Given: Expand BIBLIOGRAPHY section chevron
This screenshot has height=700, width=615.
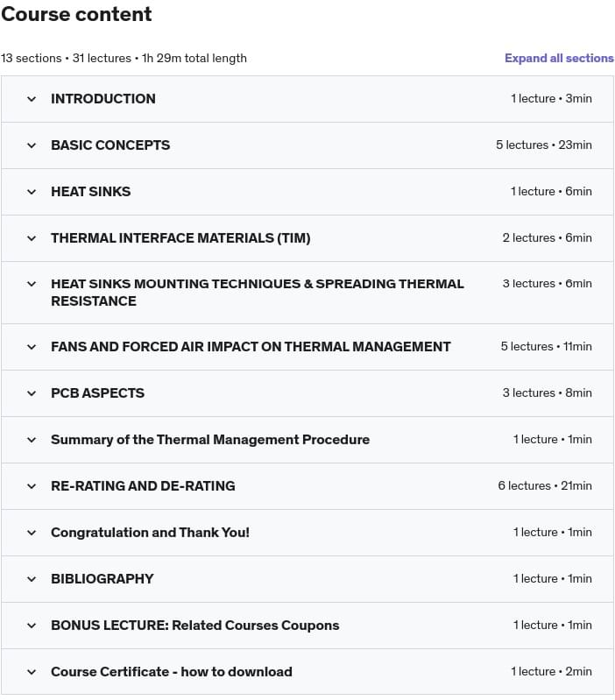Looking at the screenshot, I should click(x=32, y=579).
